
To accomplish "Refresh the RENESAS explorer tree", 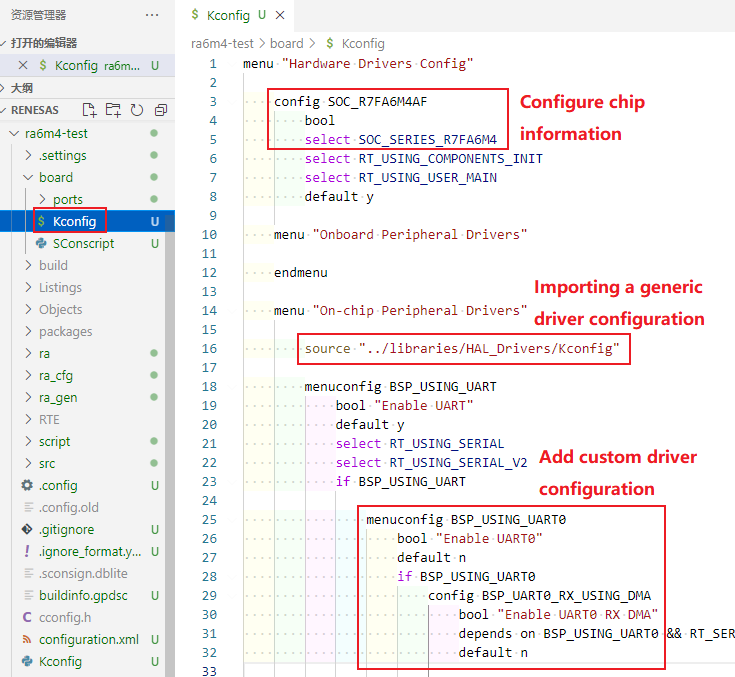I will 137,110.
